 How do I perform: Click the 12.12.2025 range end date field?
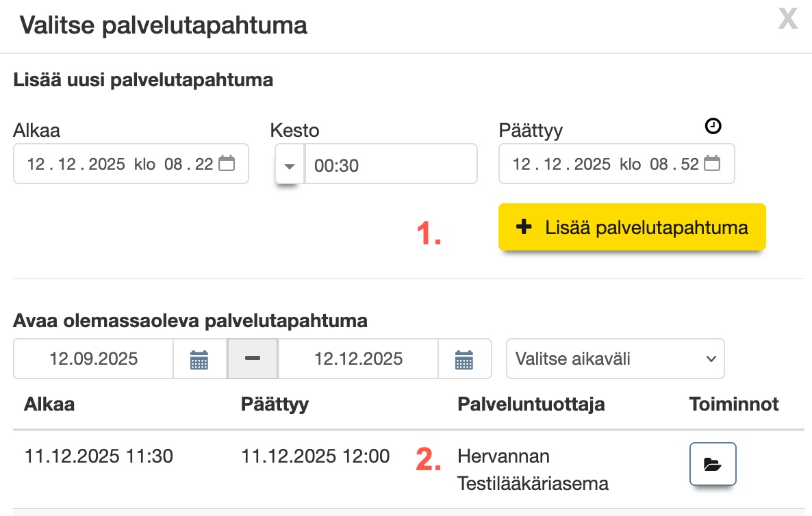pos(358,359)
